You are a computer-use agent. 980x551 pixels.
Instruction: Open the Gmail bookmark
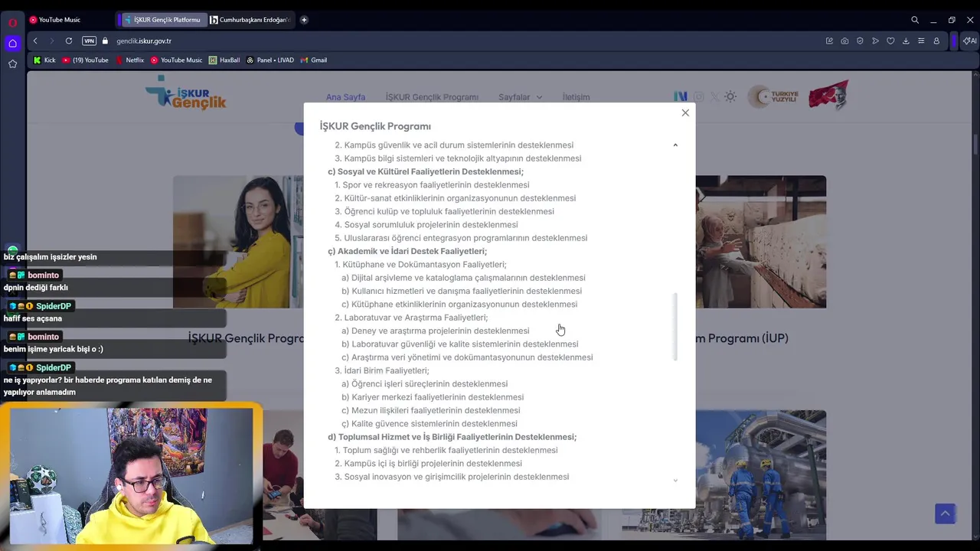314,60
